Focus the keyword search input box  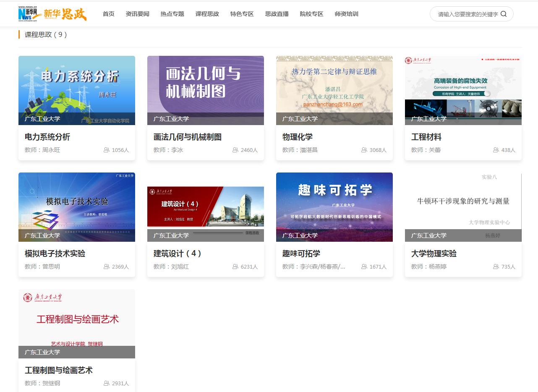pyautogui.click(x=467, y=14)
